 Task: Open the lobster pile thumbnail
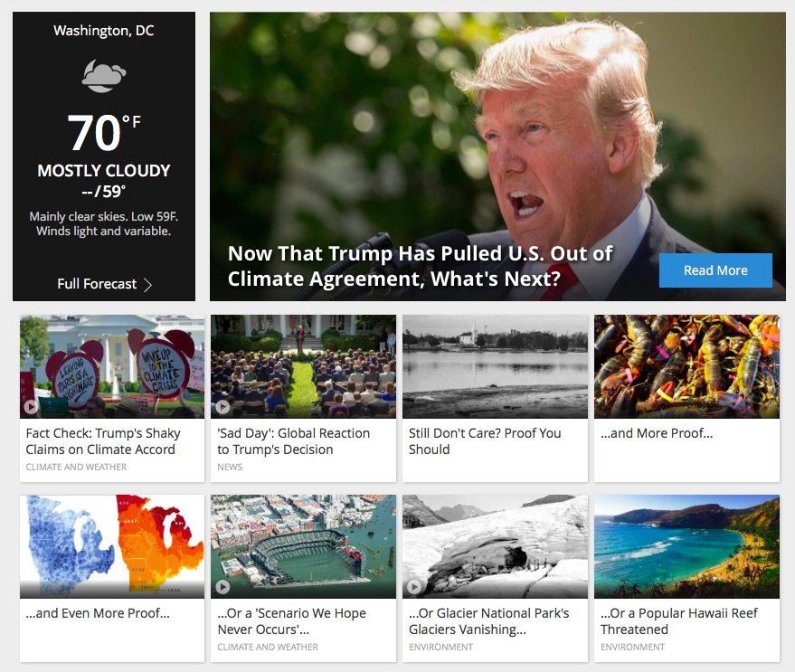(686, 366)
